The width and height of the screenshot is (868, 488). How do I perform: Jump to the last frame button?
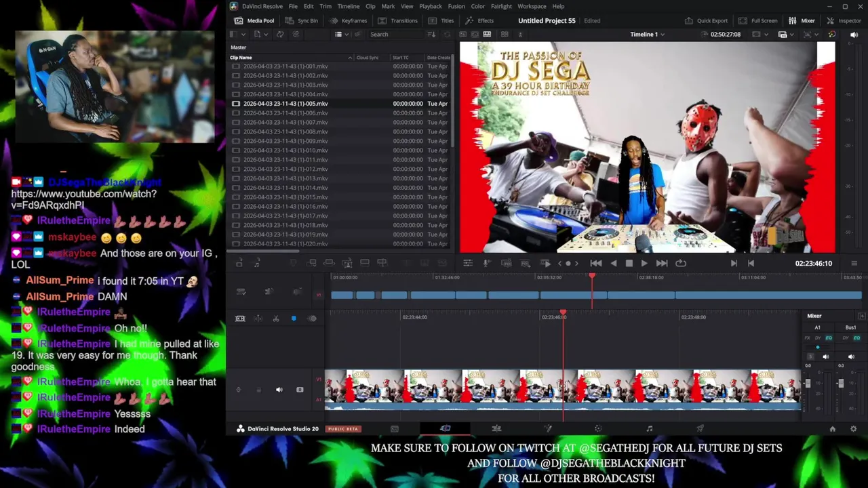coord(662,263)
